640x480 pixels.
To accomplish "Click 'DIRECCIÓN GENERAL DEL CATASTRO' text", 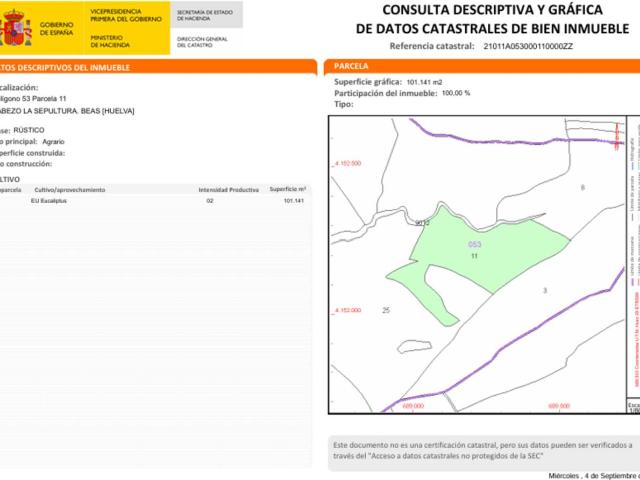I will click(x=202, y=42).
